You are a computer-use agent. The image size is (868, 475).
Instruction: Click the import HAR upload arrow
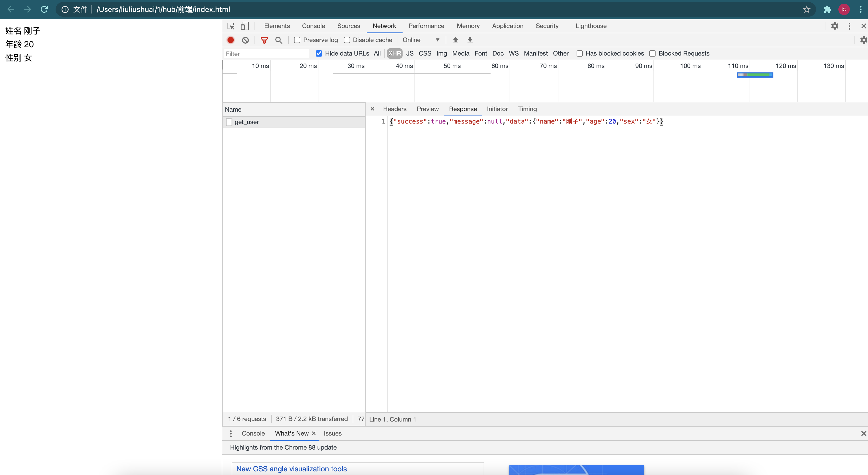click(x=455, y=40)
